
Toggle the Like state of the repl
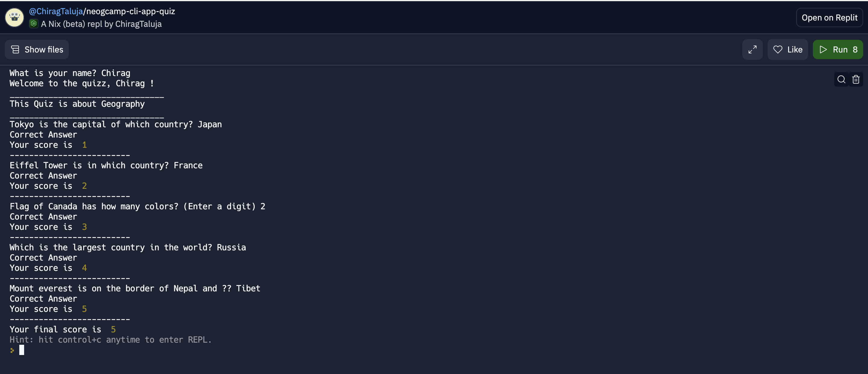788,49
